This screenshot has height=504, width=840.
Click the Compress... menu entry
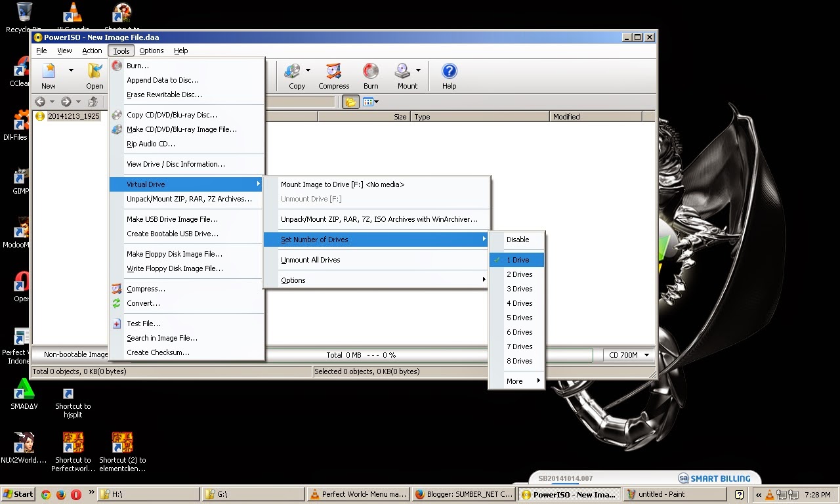tap(187, 289)
